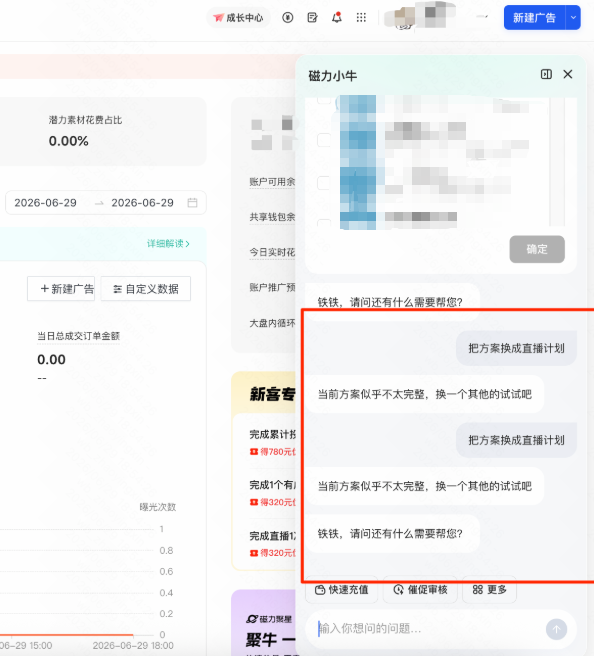Image resolution: width=594 pixels, height=656 pixels.
Task: Tick the second checkbox in blurred list
Action: 324,140
